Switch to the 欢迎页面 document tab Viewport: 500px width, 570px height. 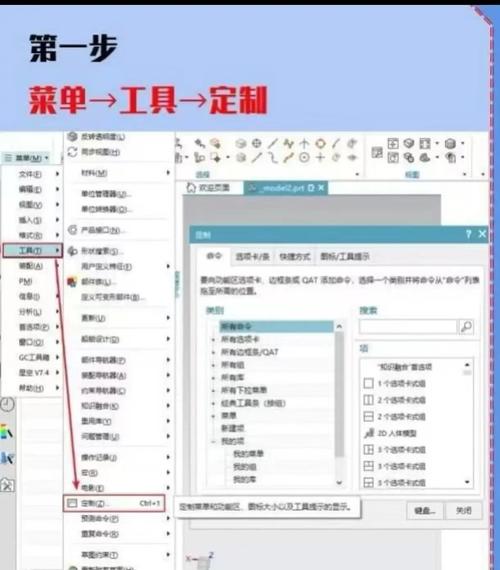[209, 188]
